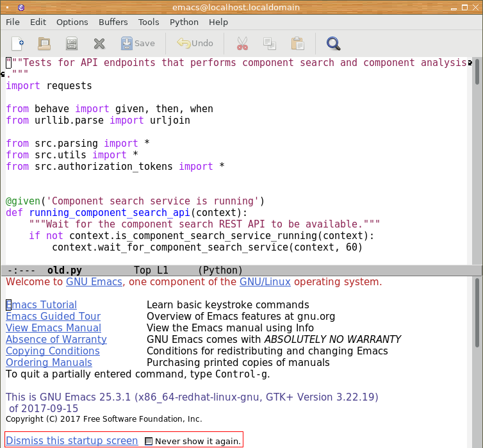Click 'src.authorization_tokens' in the import line
Image resolution: width=483 pixels, height=448 pixels.
tap(104, 167)
